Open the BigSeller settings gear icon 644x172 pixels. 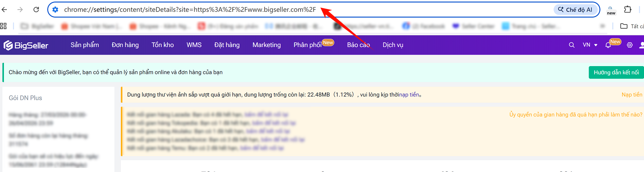(x=630, y=45)
